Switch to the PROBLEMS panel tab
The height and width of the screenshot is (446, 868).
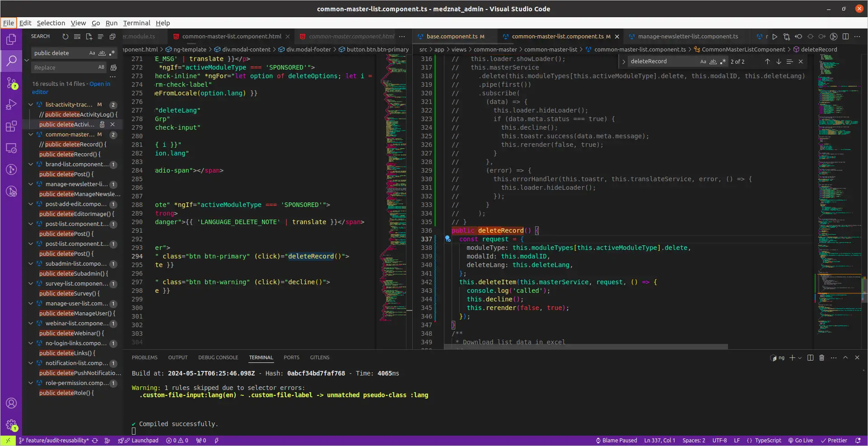coord(145,357)
